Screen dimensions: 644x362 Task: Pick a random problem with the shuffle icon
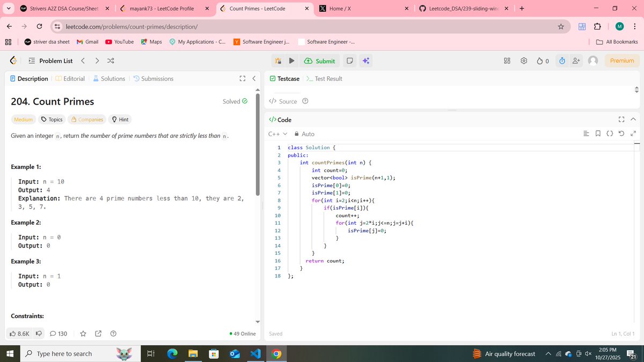click(111, 61)
